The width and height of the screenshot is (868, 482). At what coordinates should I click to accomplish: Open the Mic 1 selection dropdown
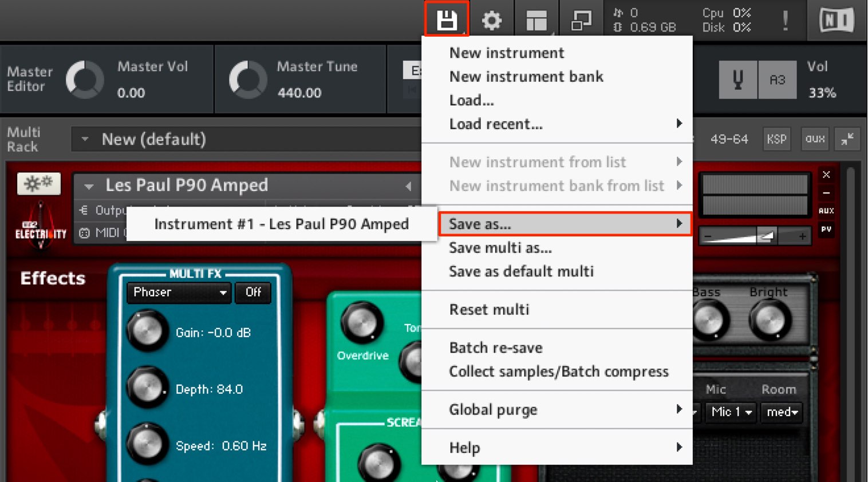731,412
